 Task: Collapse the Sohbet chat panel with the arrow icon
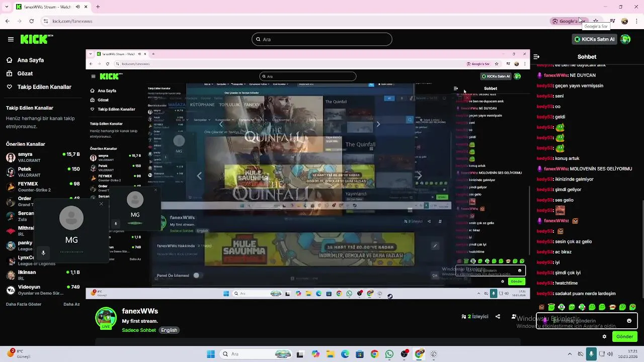536,57
